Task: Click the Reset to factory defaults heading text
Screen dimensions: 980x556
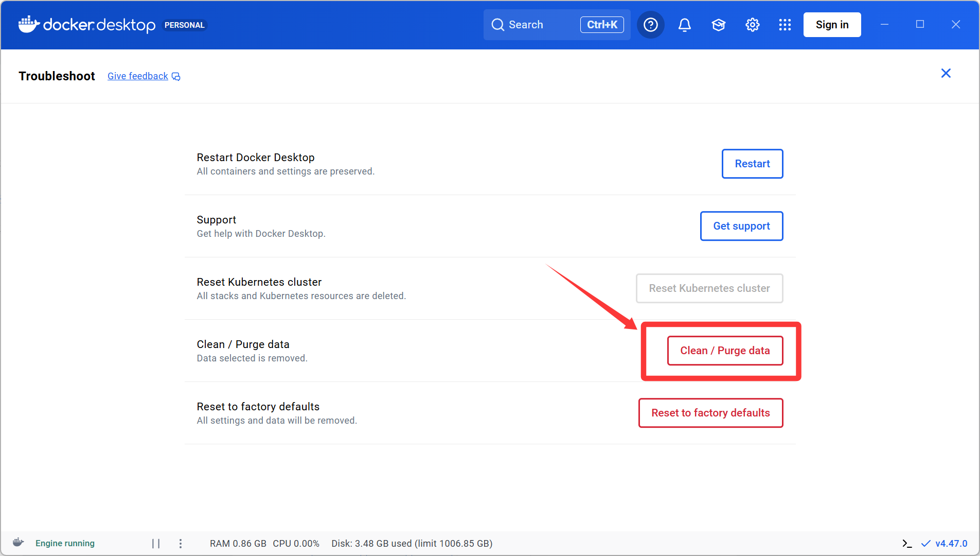Action: pos(258,407)
